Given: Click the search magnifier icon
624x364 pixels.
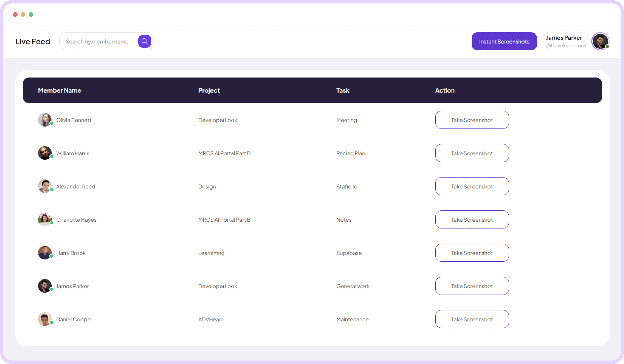Looking at the screenshot, I should [x=145, y=41].
